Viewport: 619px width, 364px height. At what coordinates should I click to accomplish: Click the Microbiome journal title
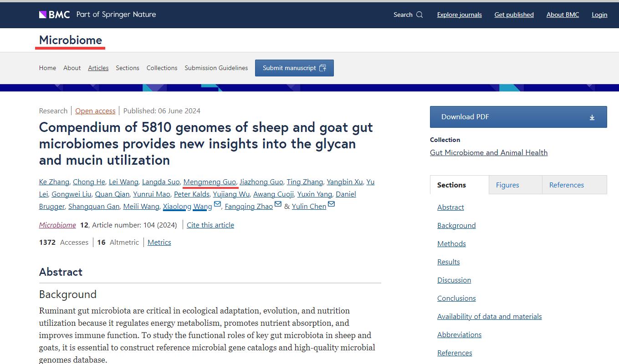coord(71,40)
